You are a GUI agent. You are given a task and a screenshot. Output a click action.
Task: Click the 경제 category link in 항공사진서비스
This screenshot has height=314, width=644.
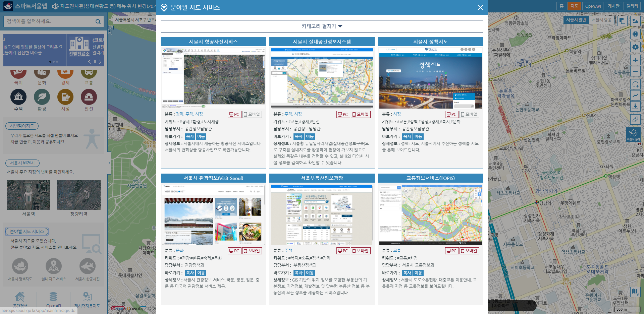click(179, 114)
